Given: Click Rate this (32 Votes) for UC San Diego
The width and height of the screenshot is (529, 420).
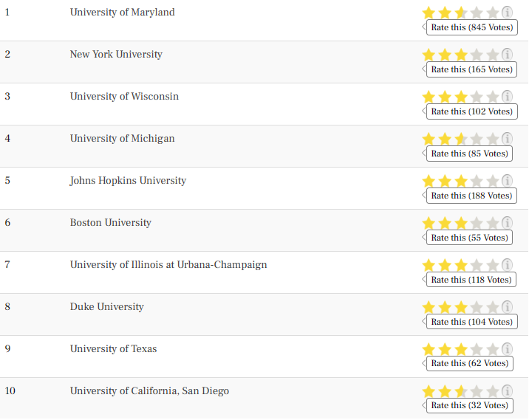Looking at the screenshot, I should pyautogui.click(x=470, y=405).
